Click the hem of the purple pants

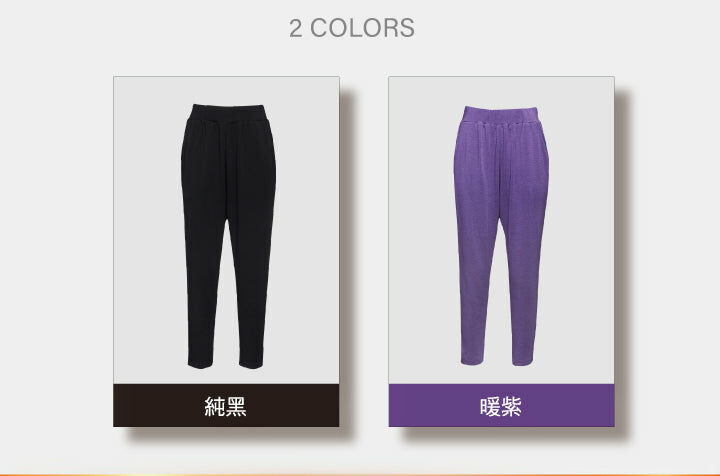(498, 361)
